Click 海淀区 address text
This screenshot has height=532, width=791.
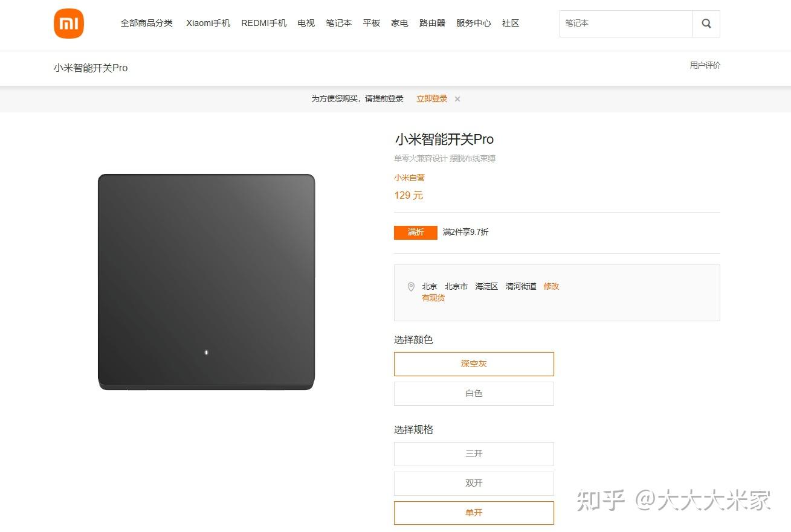(x=486, y=286)
